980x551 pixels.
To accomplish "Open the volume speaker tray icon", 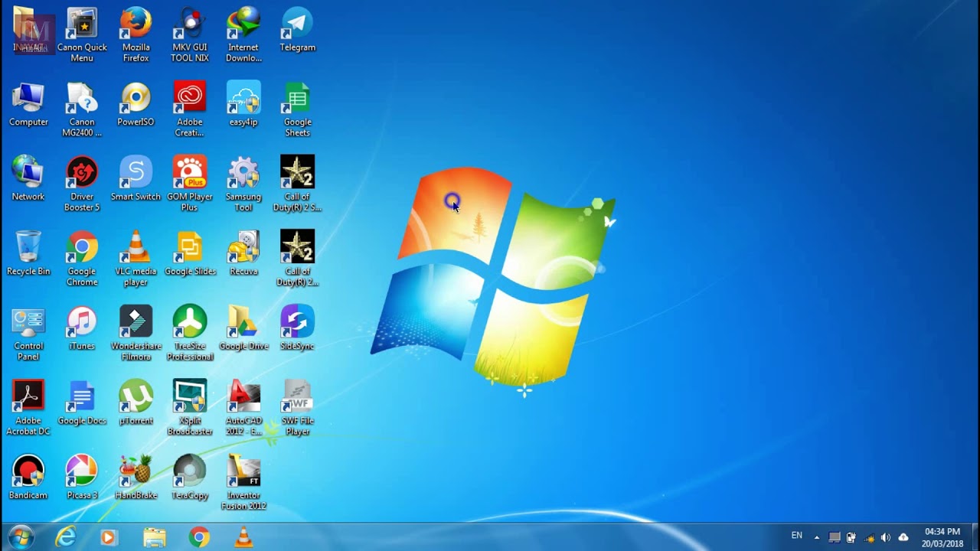I will pos(886,538).
